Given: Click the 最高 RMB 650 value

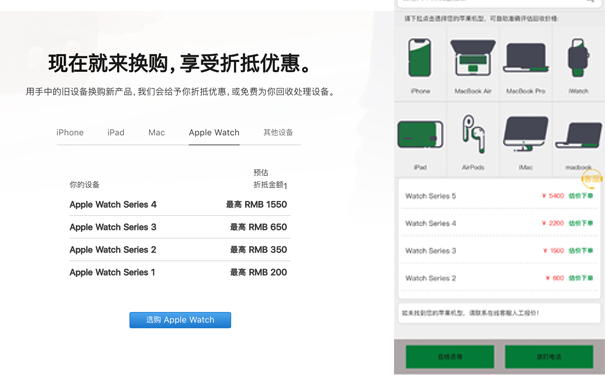Looking at the screenshot, I should coord(259,227).
